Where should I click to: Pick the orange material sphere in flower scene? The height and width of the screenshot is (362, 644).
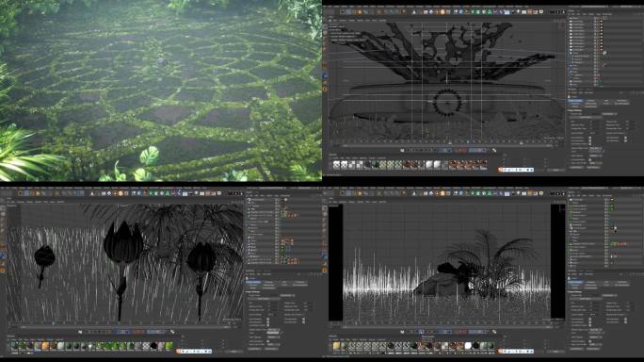pos(45,346)
